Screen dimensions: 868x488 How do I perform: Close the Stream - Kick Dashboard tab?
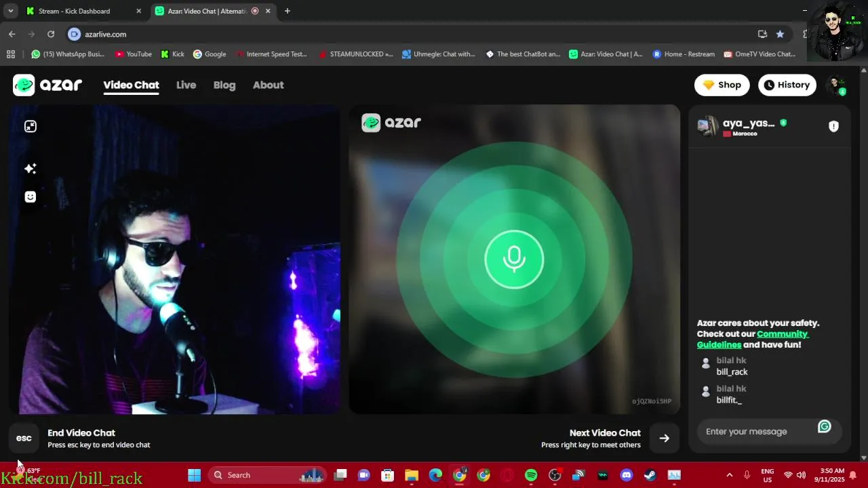tap(138, 11)
